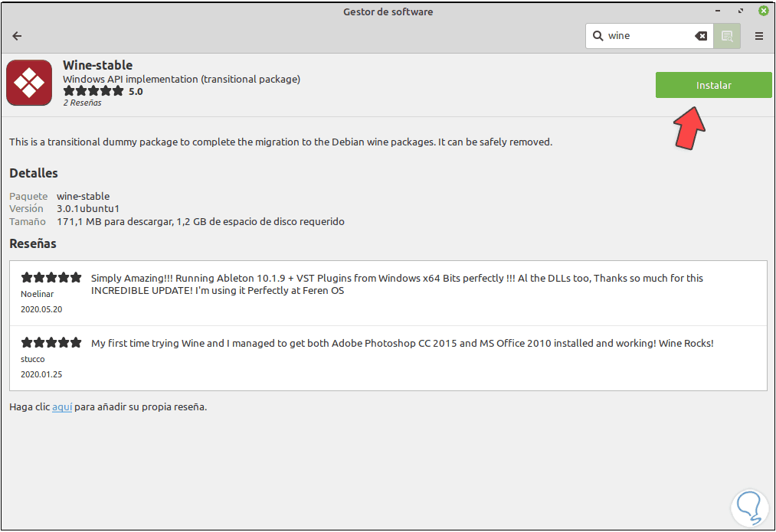Close the Gestor de software window
Viewport: 776px width, 532px height.
coord(763,11)
